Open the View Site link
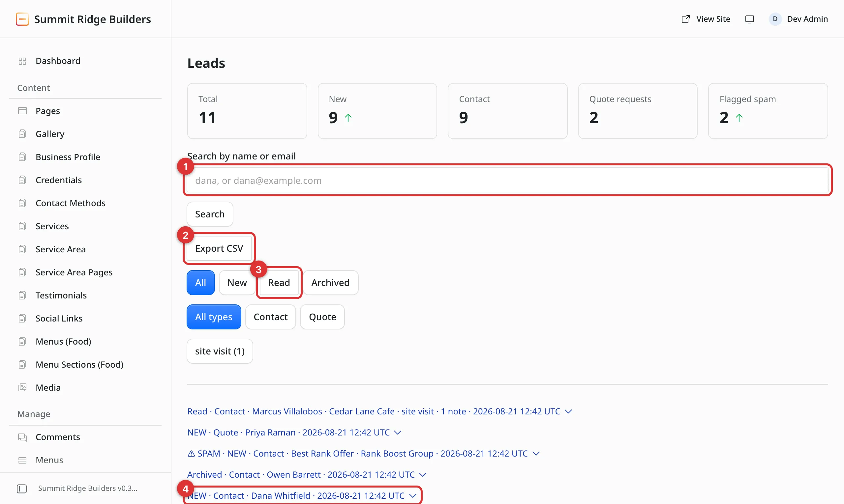The width and height of the screenshot is (844, 504). tap(706, 19)
